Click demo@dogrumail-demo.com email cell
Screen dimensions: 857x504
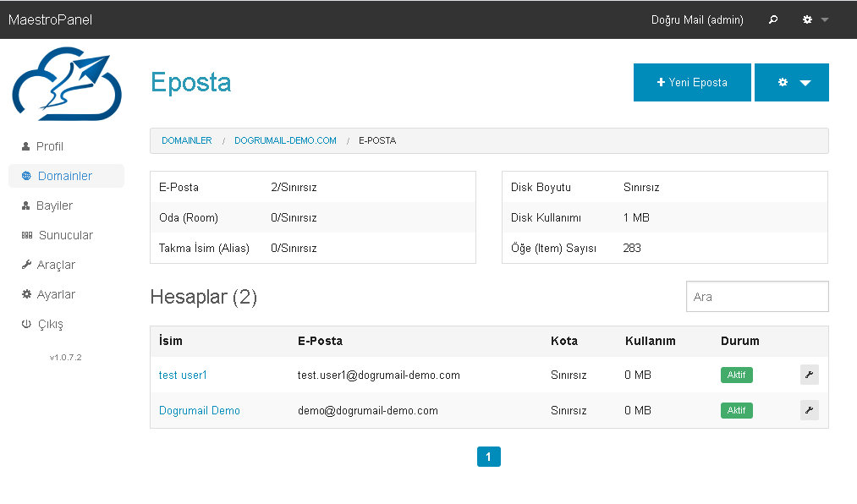point(368,411)
